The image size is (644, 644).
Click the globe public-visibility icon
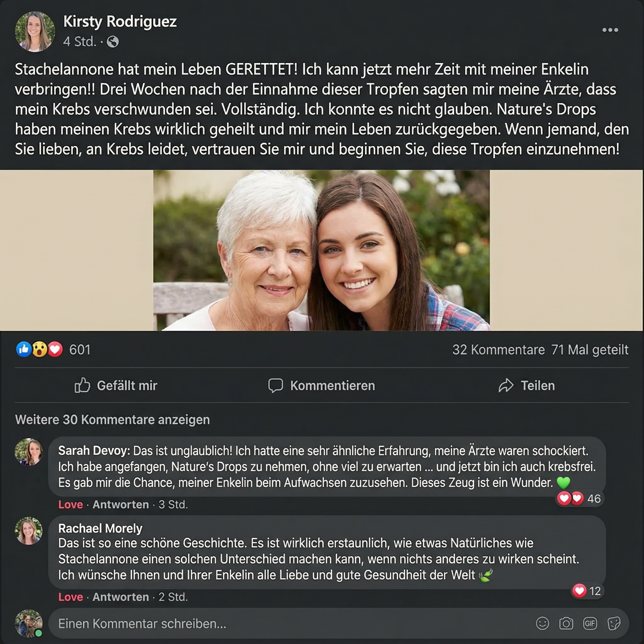tap(113, 42)
